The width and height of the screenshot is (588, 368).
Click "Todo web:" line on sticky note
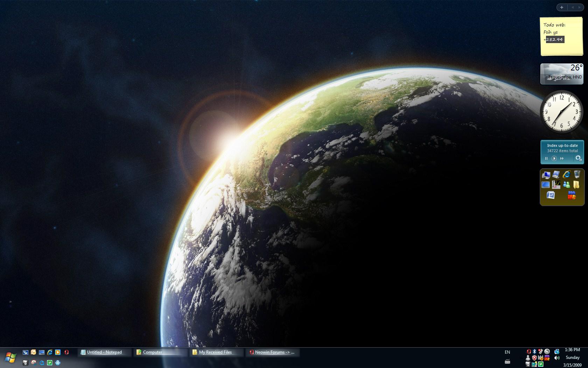coord(554,25)
